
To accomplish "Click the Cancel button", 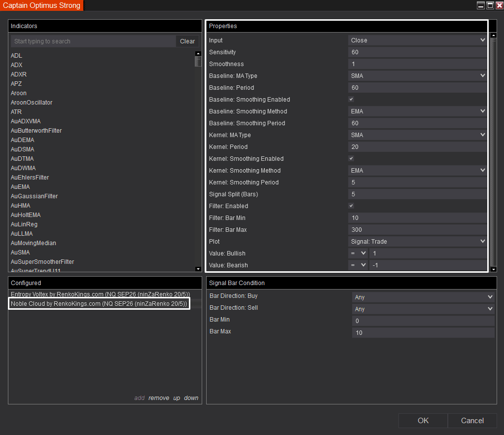I will [472, 421].
